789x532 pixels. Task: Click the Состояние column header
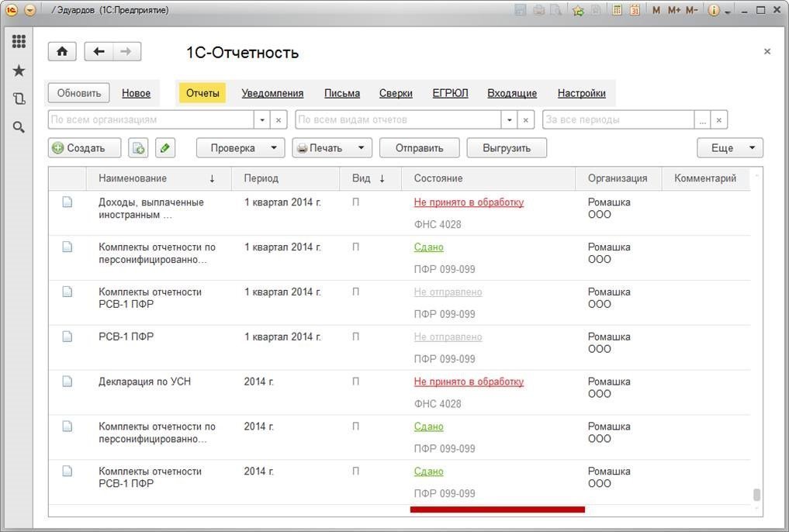[x=488, y=178]
